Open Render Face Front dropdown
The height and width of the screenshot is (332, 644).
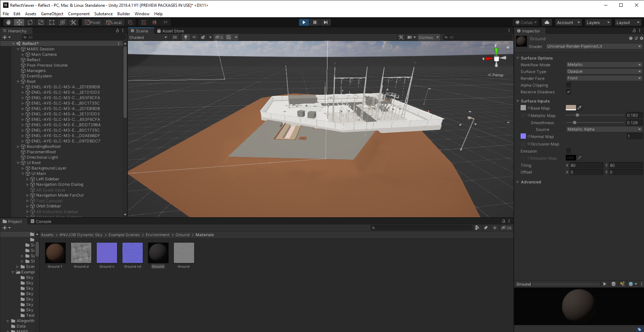click(604, 78)
